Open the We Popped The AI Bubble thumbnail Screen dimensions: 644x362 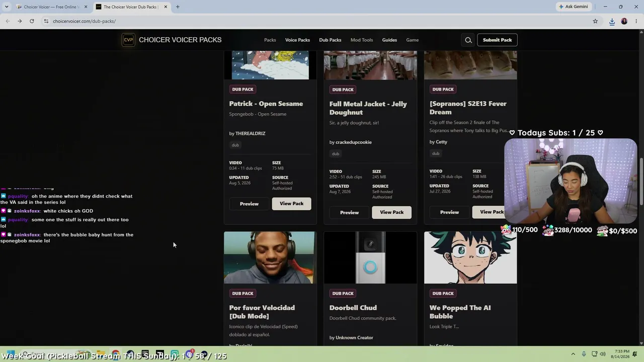coord(470,257)
